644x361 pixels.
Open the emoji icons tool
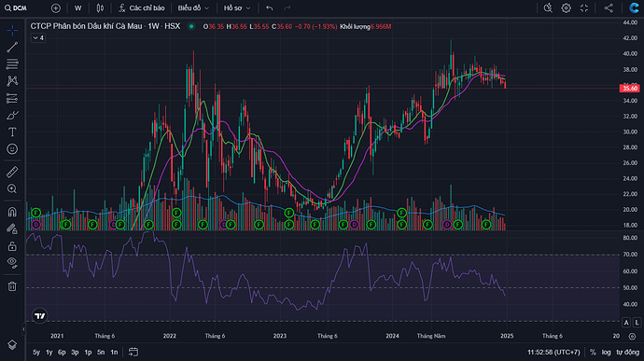tap(12, 148)
